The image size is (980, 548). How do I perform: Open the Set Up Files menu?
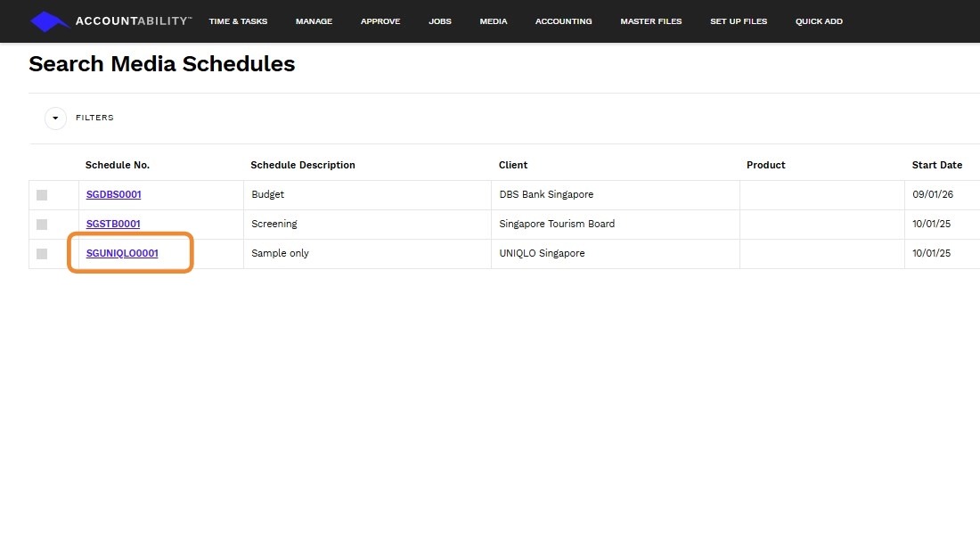point(739,21)
